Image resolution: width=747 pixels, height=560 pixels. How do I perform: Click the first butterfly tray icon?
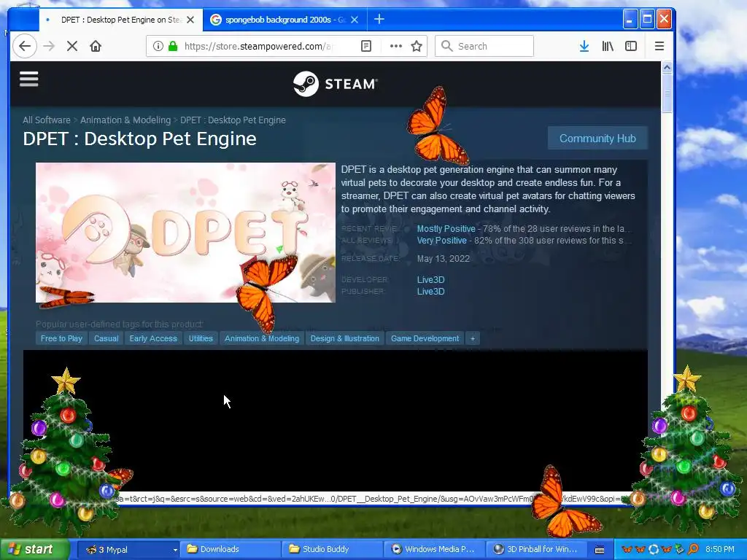[x=627, y=550]
